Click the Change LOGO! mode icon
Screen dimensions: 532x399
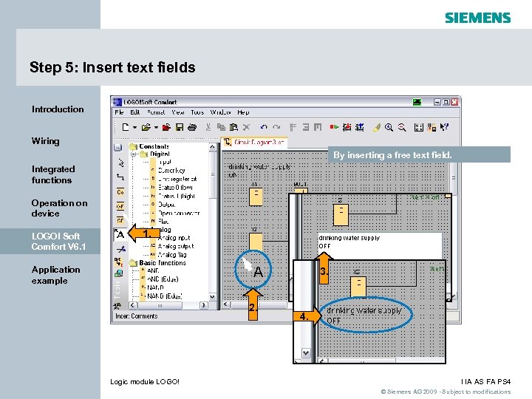[334, 127]
